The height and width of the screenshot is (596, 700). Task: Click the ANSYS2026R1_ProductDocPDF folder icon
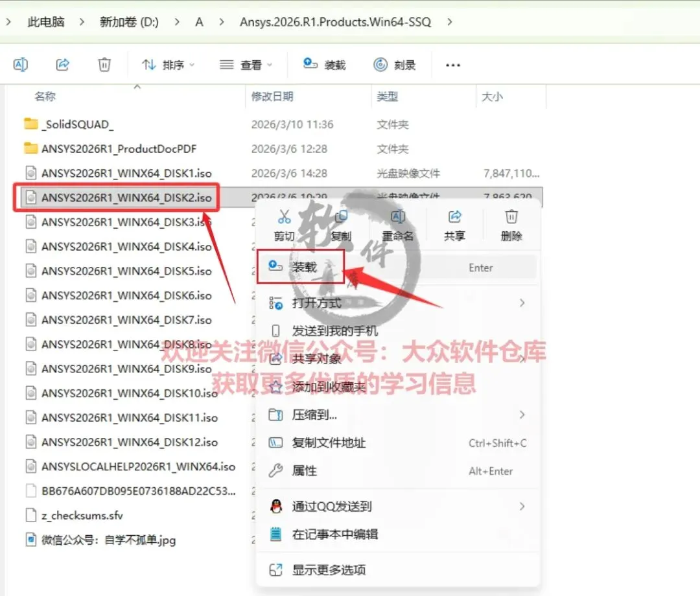coord(31,148)
